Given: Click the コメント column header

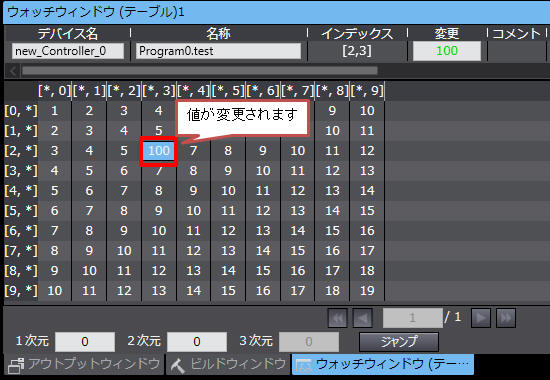Looking at the screenshot, I should click(516, 34).
